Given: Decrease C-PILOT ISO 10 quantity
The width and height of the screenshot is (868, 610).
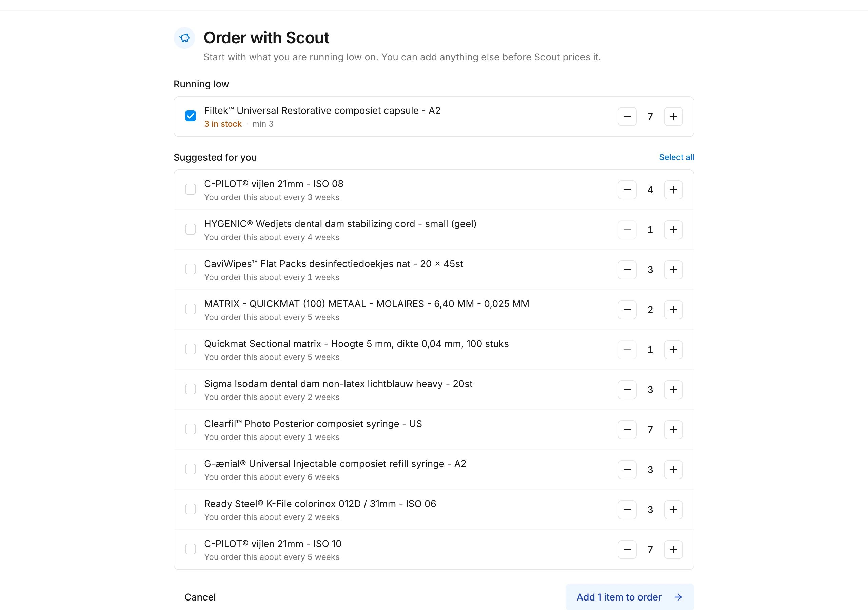Looking at the screenshot, I should click(627, 550).
